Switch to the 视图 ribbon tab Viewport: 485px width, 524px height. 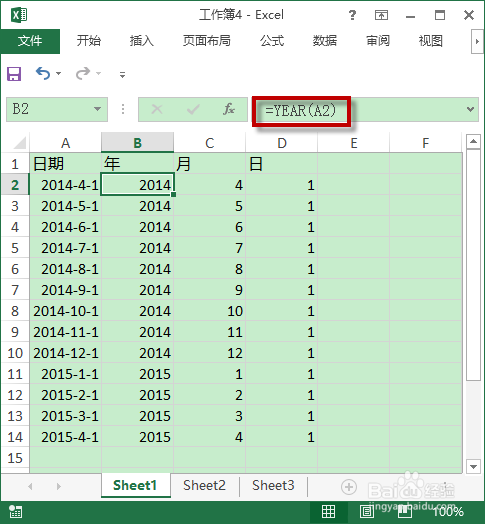pos(431,41)
